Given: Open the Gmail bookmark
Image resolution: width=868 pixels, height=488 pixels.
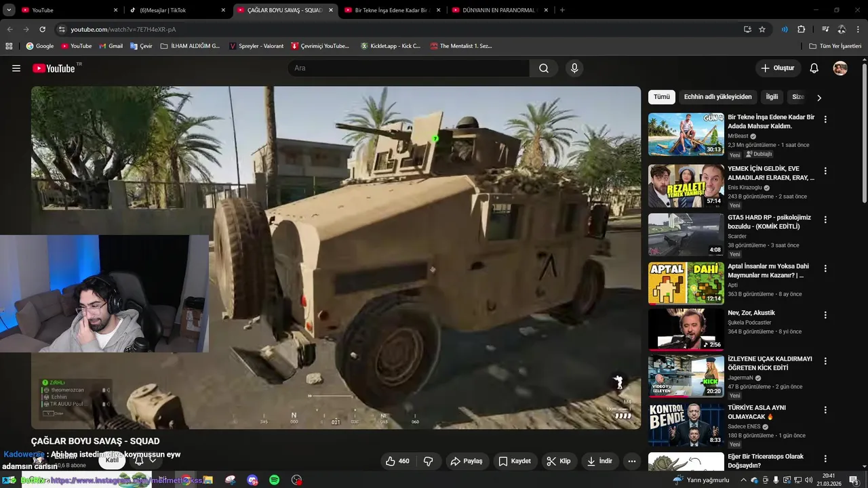Looking at the screenshot, I should [x=111, y=46].
